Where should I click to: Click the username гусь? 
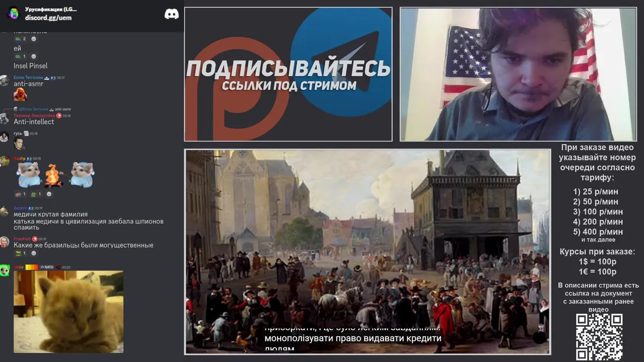click(18, 134)
